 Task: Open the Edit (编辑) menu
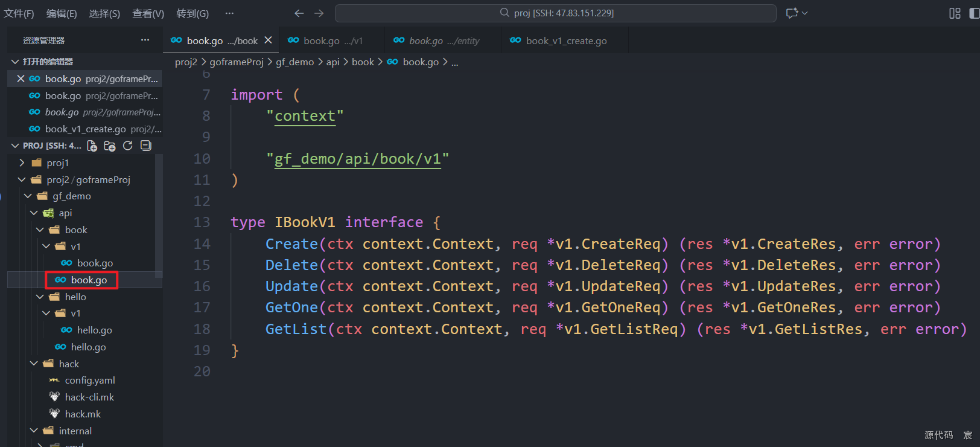[x=62, y=13]
